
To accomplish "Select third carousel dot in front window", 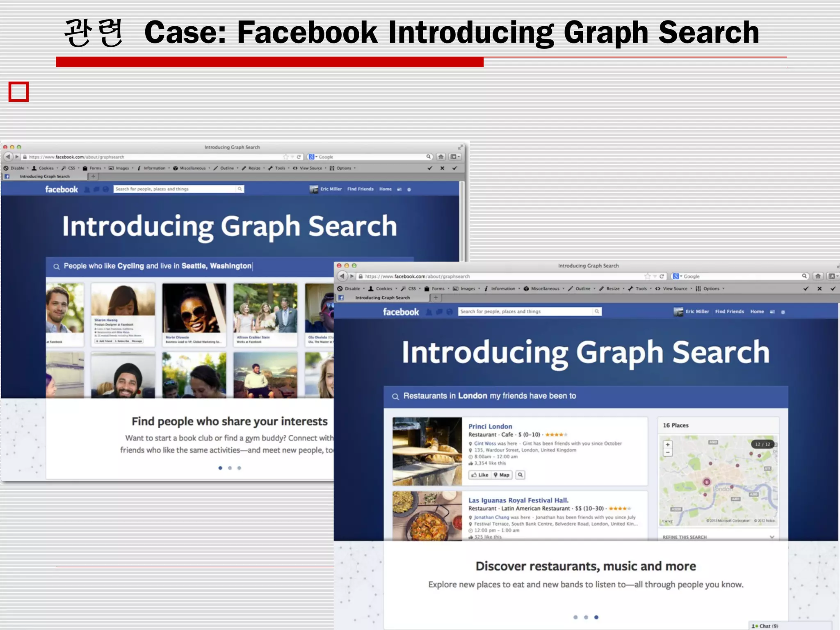I will coord(596,617).
